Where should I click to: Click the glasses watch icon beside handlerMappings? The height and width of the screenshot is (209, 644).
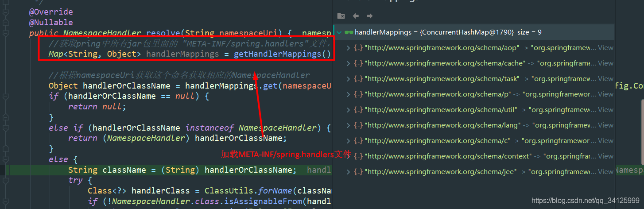pyautogui.click(x=349, y=32)
